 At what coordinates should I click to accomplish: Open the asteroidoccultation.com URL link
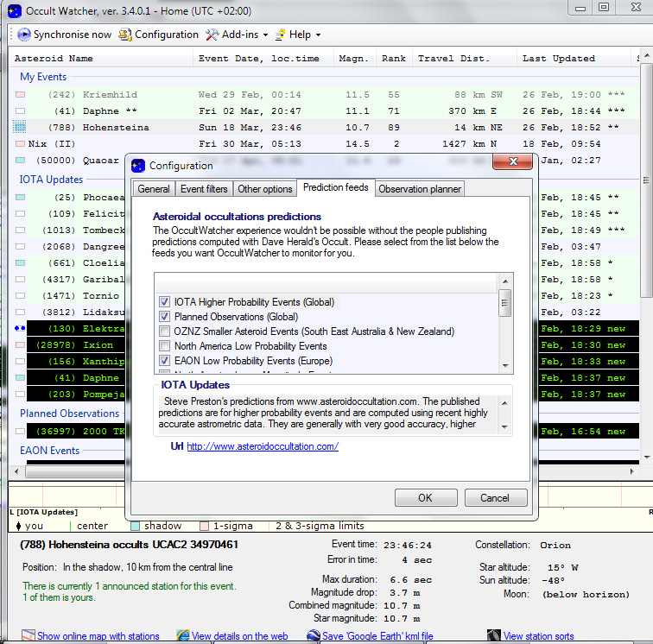(x=263, y=446)
